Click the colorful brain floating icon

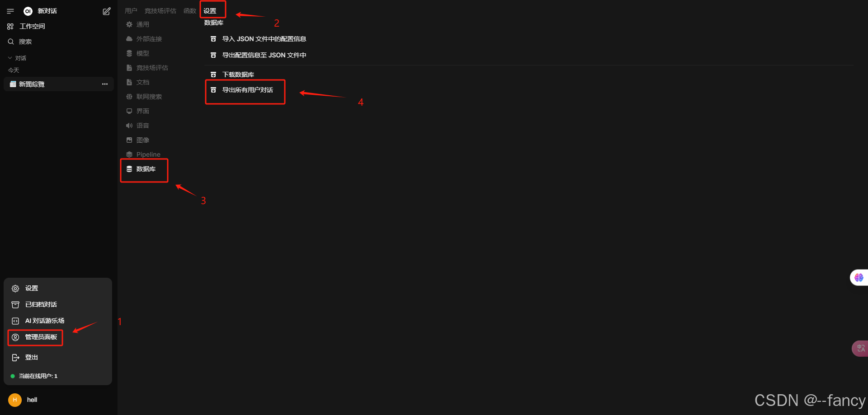click(859, 277)
